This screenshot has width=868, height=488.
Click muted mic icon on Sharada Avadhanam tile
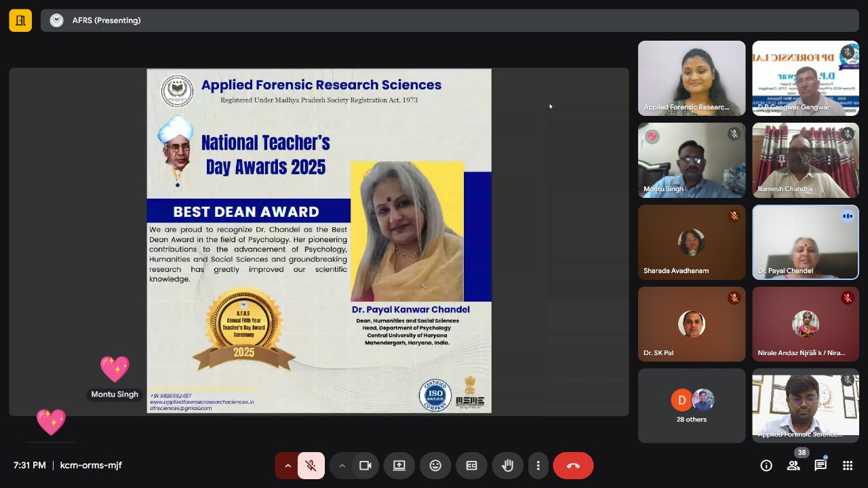click(x=734, y=216)
